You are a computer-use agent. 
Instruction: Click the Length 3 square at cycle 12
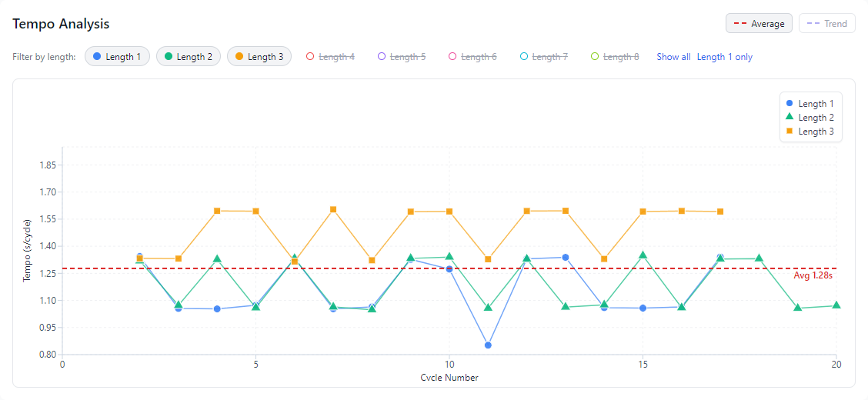tap(526, 211)
